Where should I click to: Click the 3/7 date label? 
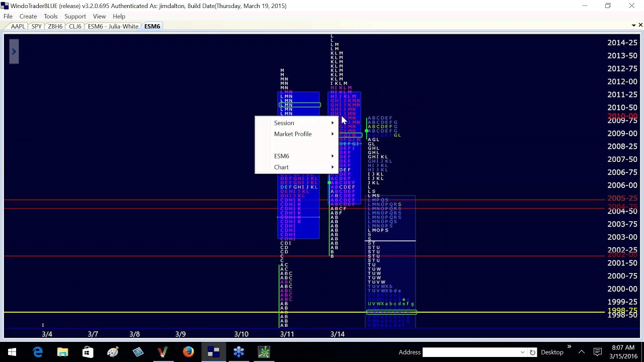(93, 334)
